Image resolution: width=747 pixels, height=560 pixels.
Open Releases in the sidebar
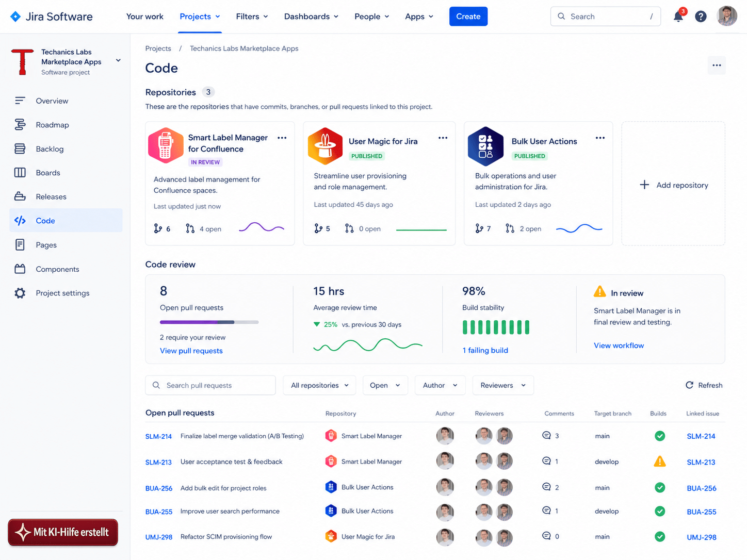66,196
